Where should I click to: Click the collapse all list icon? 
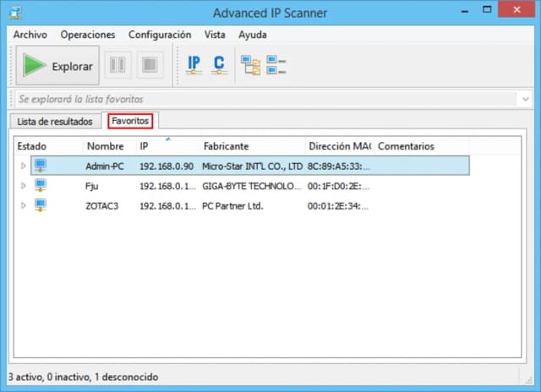point(276,65)
